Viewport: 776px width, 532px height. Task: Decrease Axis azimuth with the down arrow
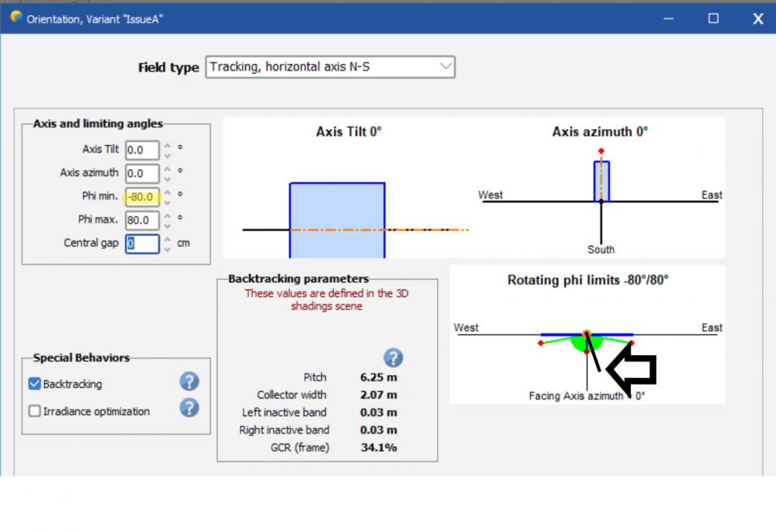click(168, 179)
